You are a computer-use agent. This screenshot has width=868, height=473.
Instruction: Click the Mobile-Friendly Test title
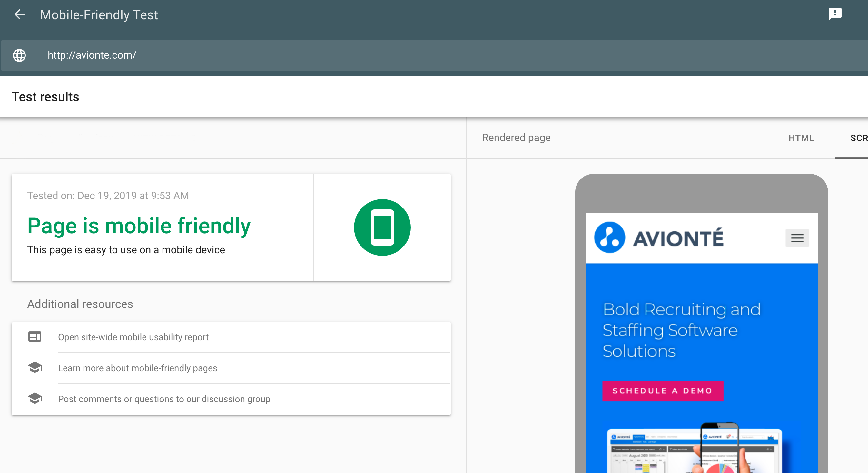click(99, 15)
